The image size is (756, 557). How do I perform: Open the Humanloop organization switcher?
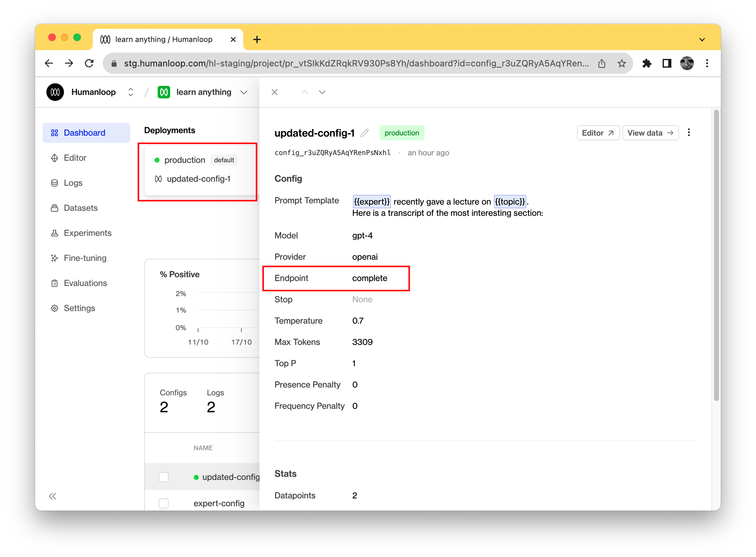click(x=130, y=92)
